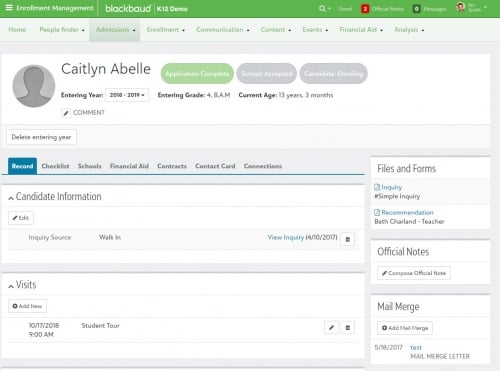Collapse the Visits section
The image size is (500, 371).
coord(11,286)
